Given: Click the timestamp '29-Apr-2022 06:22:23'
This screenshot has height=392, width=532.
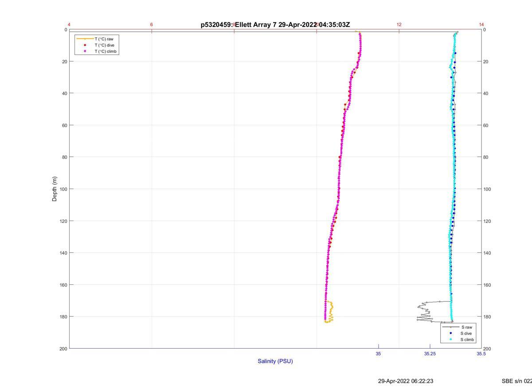Looking at the screenshot, I should point(406,381).
